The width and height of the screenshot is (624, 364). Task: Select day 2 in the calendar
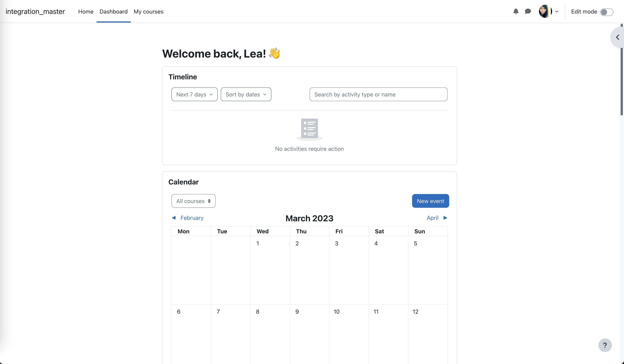[x=297, y=243]
